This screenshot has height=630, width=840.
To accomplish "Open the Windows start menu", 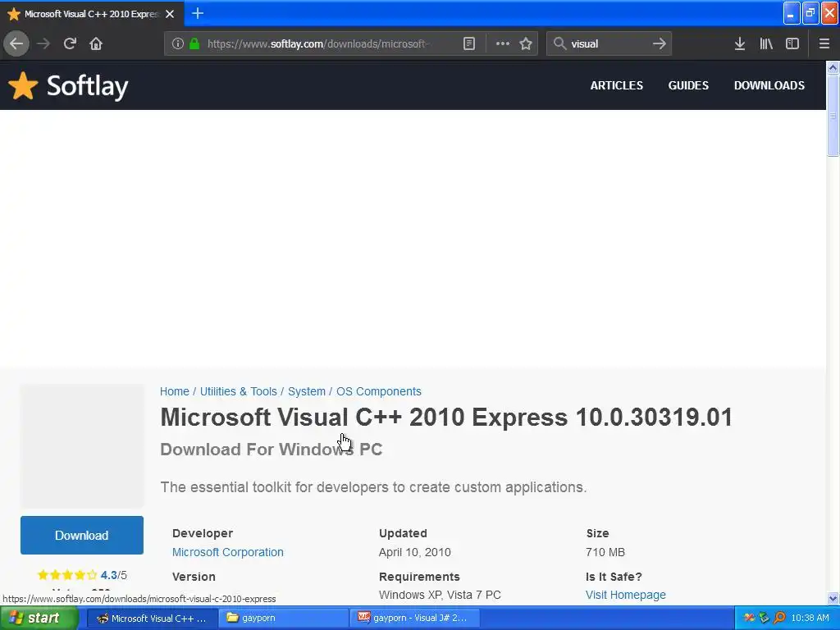I will [39, 619].
